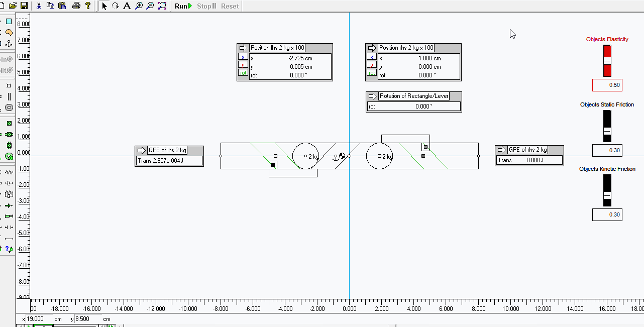The image size is (644, 327).
Task: Click arrow button on GPE of lhs meter
Action: (141, 150)
